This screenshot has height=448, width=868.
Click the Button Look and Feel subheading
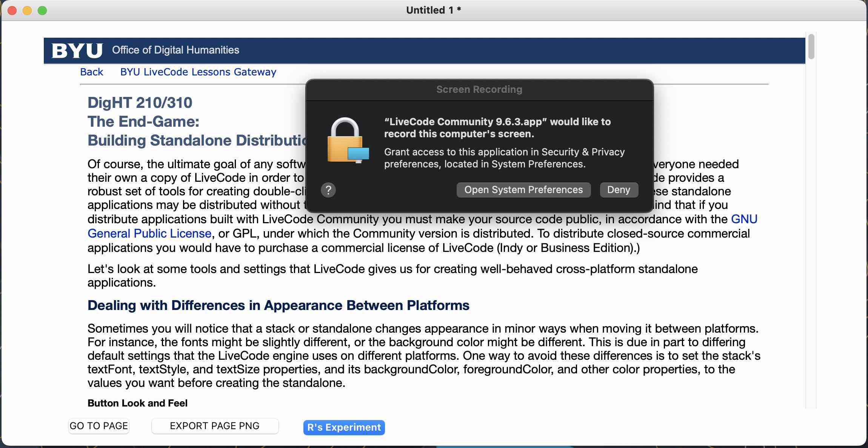tap(137, 403)
